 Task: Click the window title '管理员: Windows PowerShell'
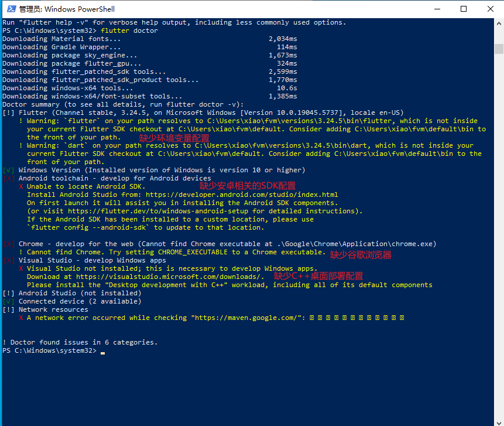click(67, 9)
